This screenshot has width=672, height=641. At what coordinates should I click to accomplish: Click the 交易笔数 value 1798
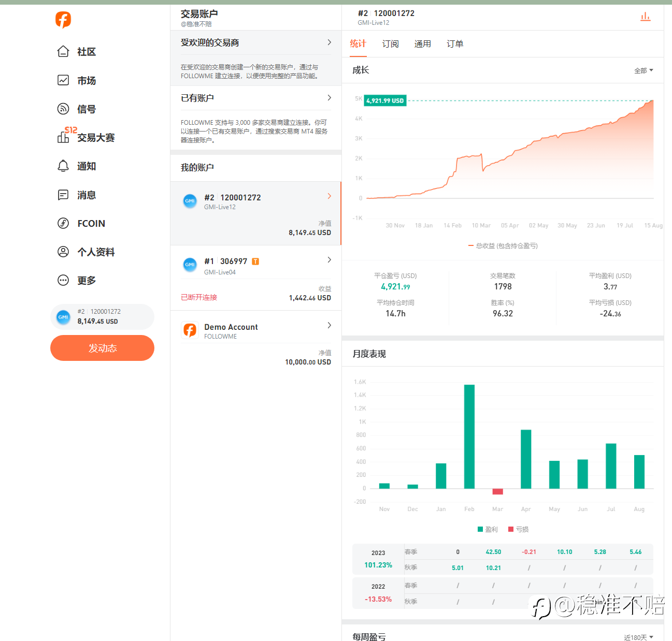tap(503, 287)
